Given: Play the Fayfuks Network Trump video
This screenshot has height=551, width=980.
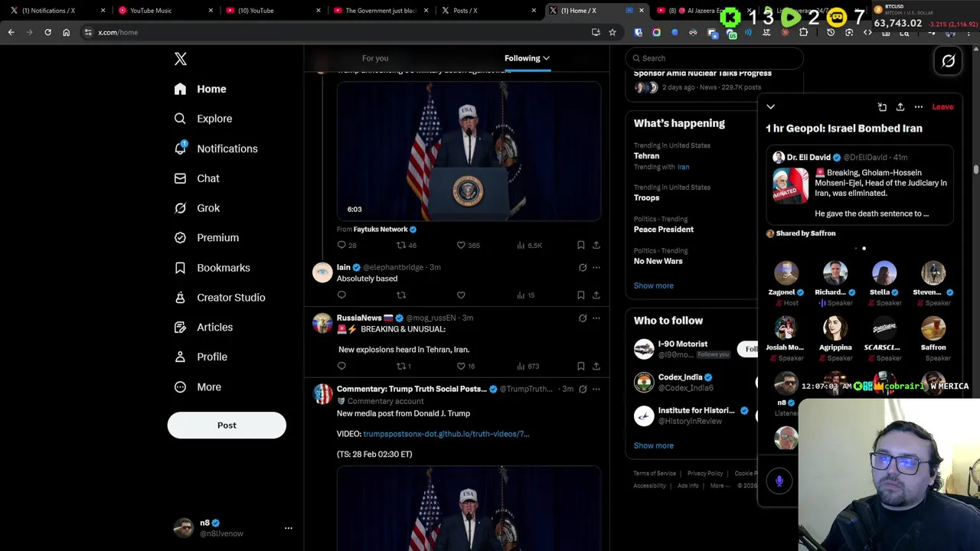Looking at the screenshot, I should tap(469, 151).
